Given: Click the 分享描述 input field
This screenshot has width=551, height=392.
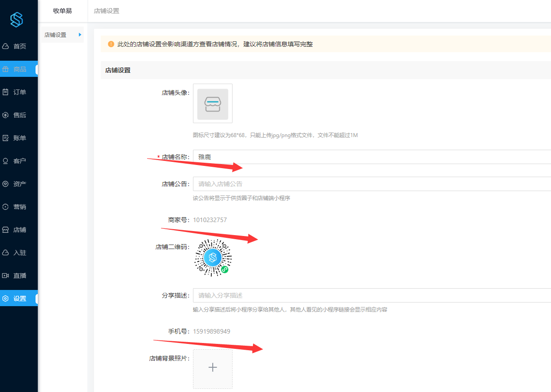Looking at the screenshot, I should coord(372,295).
